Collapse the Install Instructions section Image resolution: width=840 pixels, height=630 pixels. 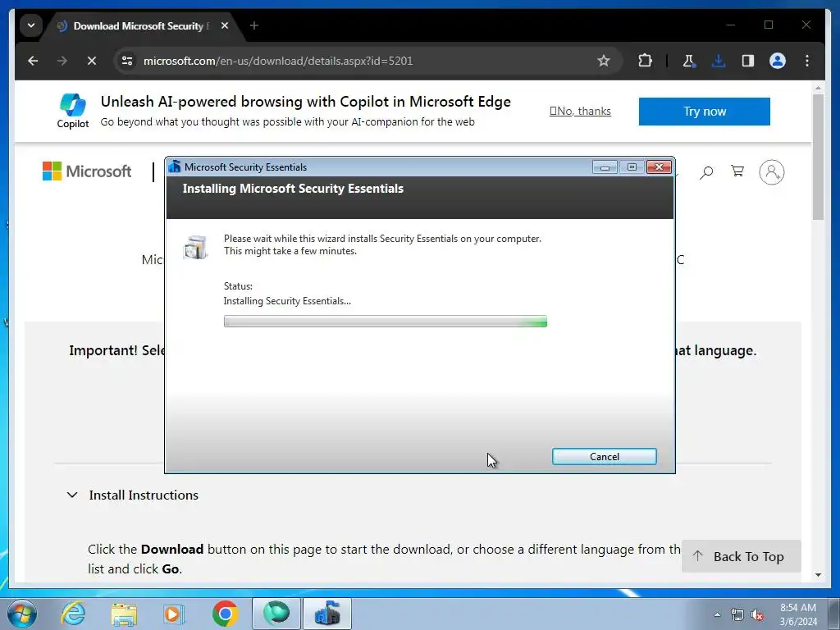132,495
